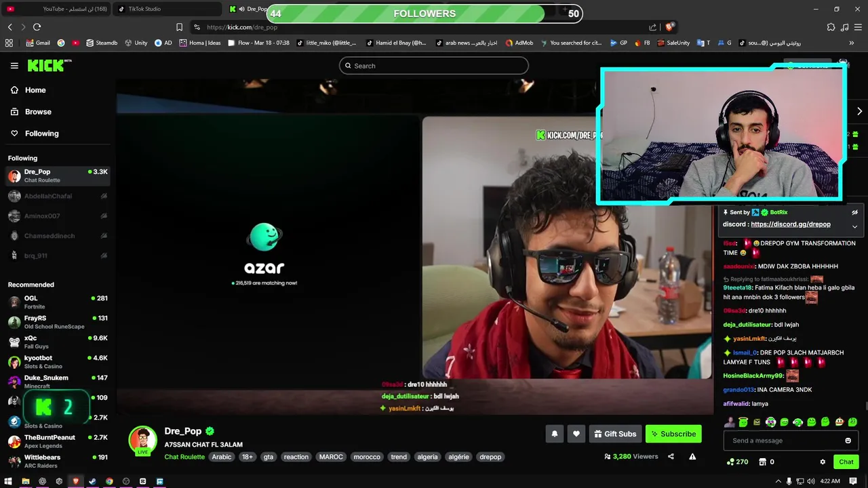This screenshot has width=868, height=488.
Task: Select Dre_Pop in Following list
Action: [x=58, y=176]
